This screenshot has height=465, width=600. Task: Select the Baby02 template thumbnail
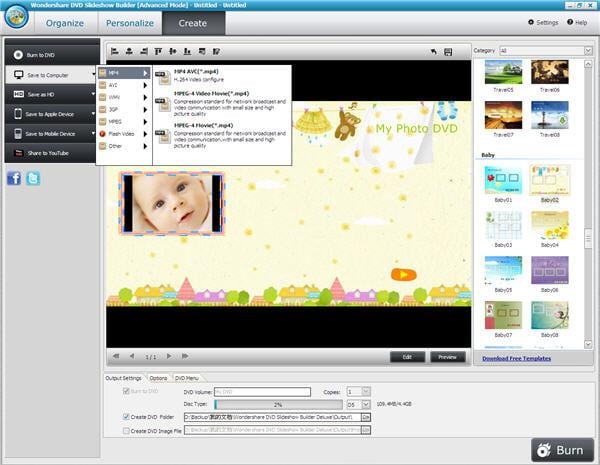click(x=550, y=180)
